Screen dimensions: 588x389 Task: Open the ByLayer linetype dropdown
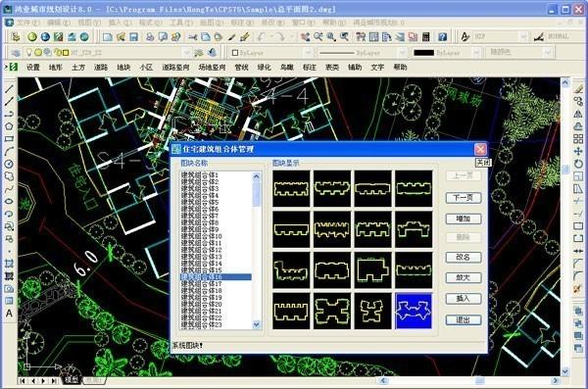coord(402,53)
